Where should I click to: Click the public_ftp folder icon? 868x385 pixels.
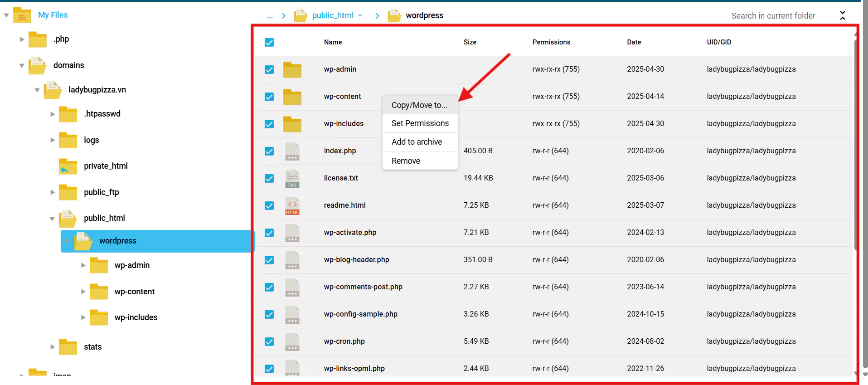point(68,192)
